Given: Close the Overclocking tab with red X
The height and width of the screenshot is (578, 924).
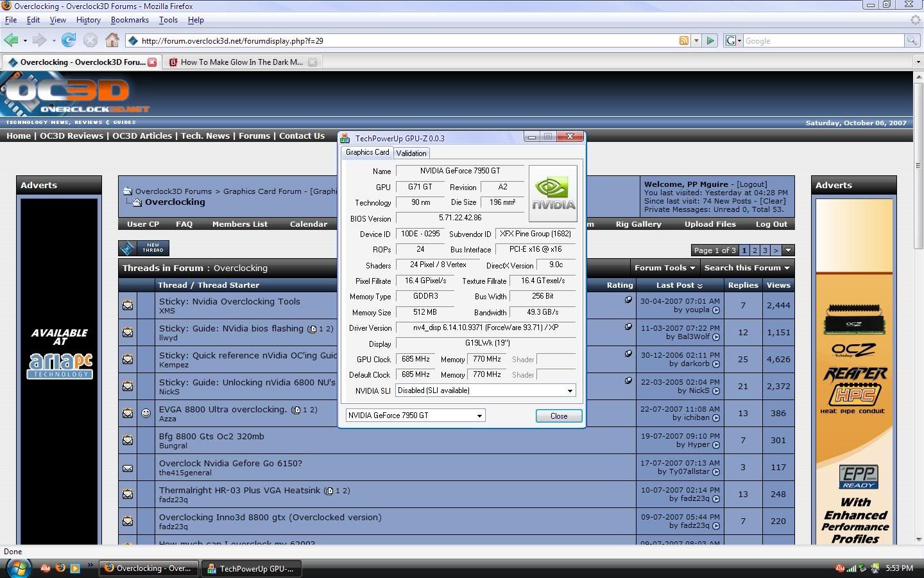Looking at the screenshot, I should coord(152,62).
